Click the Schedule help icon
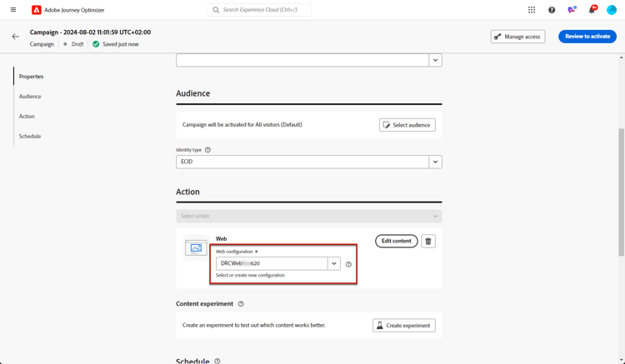Image resolution: width=625 pixels, height=364 pixels. [217, 362]
